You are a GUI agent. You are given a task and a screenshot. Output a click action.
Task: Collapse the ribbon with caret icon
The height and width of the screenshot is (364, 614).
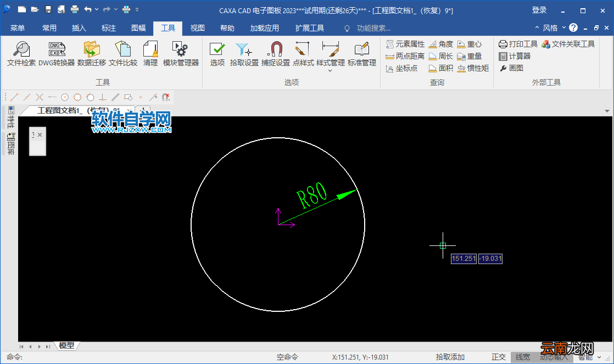(x=537, y=28)
